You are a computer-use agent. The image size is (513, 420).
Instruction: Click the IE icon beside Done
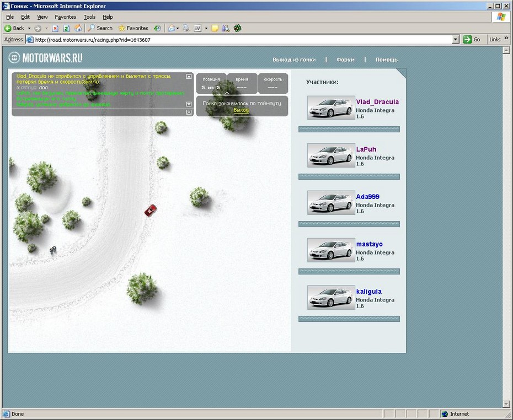coord(6,414)
